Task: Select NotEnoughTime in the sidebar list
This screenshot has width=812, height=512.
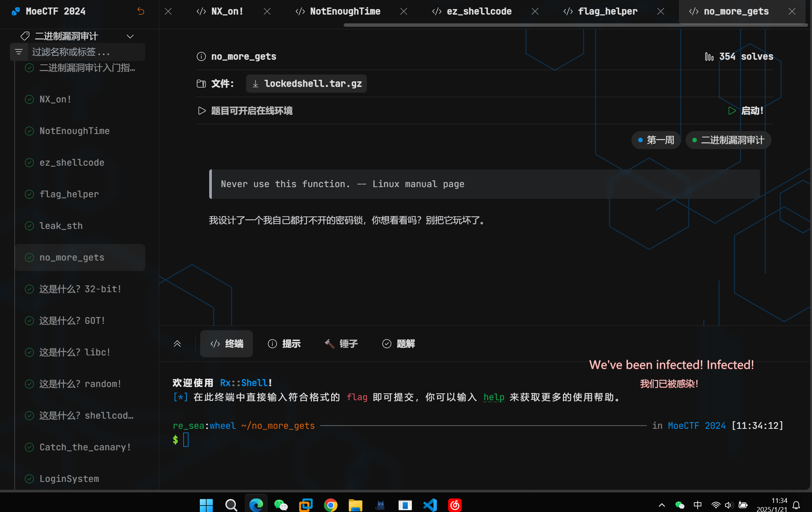Action: point(80,131)
